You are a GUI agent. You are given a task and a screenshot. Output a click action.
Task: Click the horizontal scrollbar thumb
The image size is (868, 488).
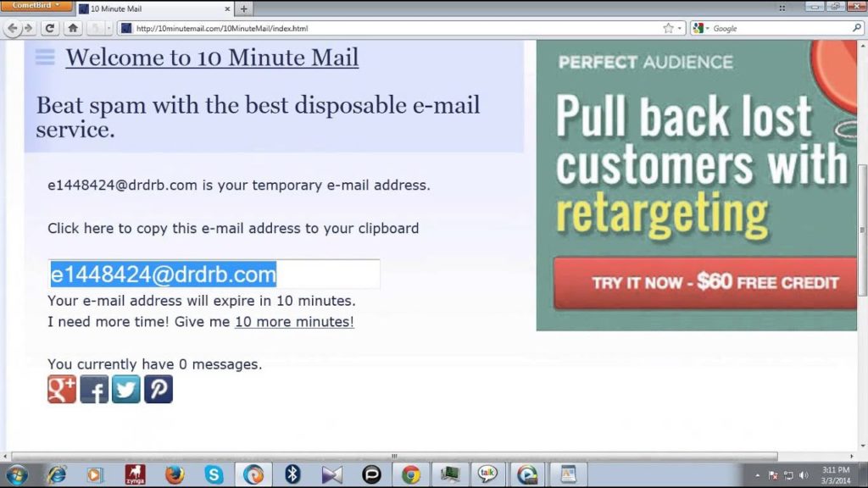pos(394,457)
